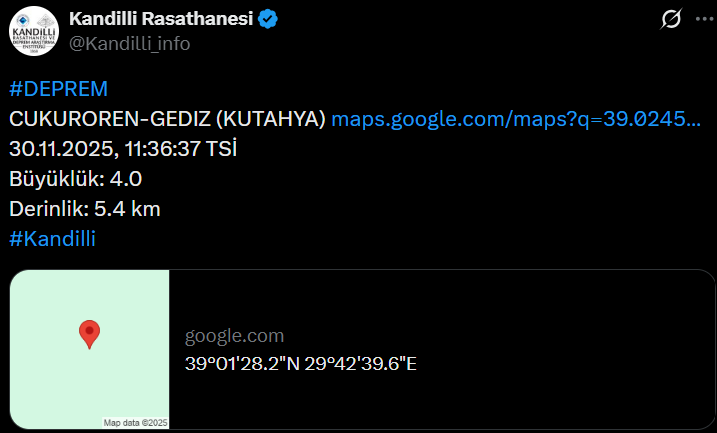
Task: Click the CUKUROREN-GEDIZ (KUTAHYA) location text
Action: pyautogui.click(x=167, y=119)
